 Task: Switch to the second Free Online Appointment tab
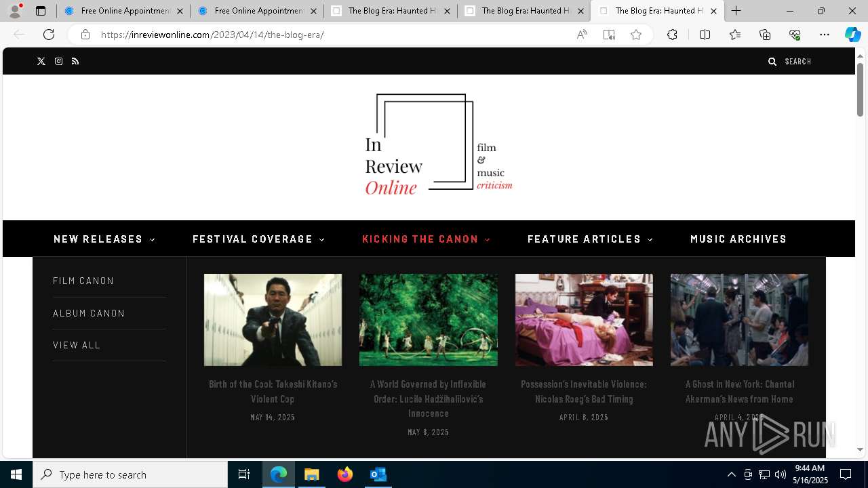256,11
